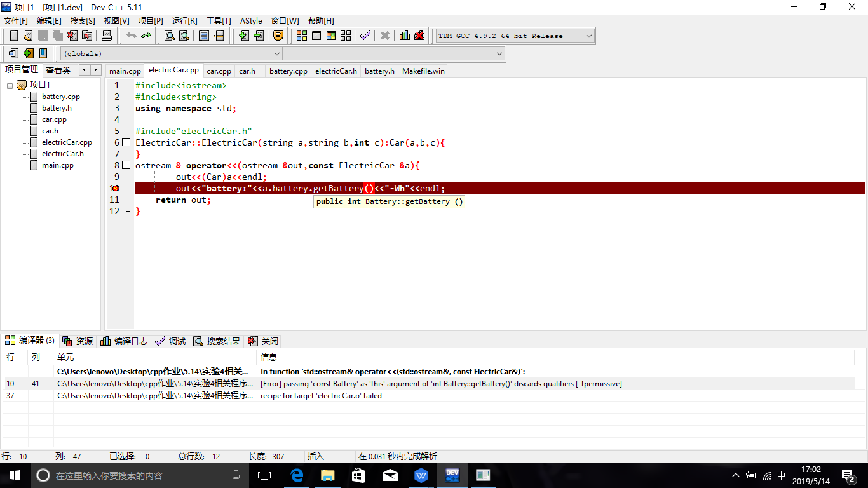This screenshot has height=488, width=868.
Task: Select car.h in project tree
Action: pyautogui.click(x=50, y=131)
